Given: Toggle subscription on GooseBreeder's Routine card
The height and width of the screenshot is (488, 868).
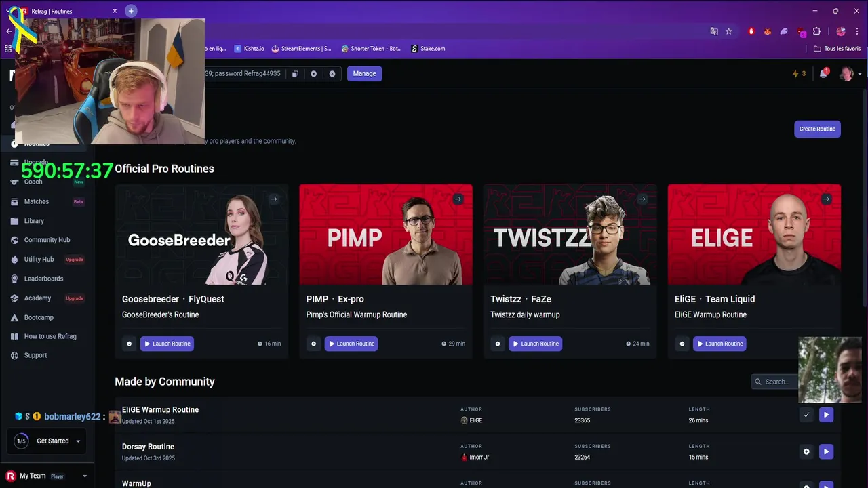Looking at the screenshot, I should pyautogui.click(x=129, y=344).
